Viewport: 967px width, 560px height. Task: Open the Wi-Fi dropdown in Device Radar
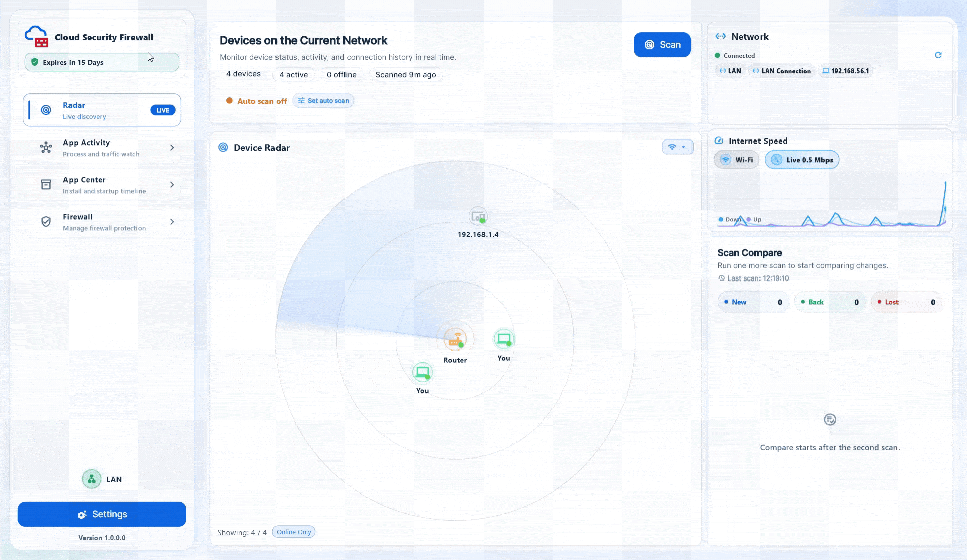point(677,147)
